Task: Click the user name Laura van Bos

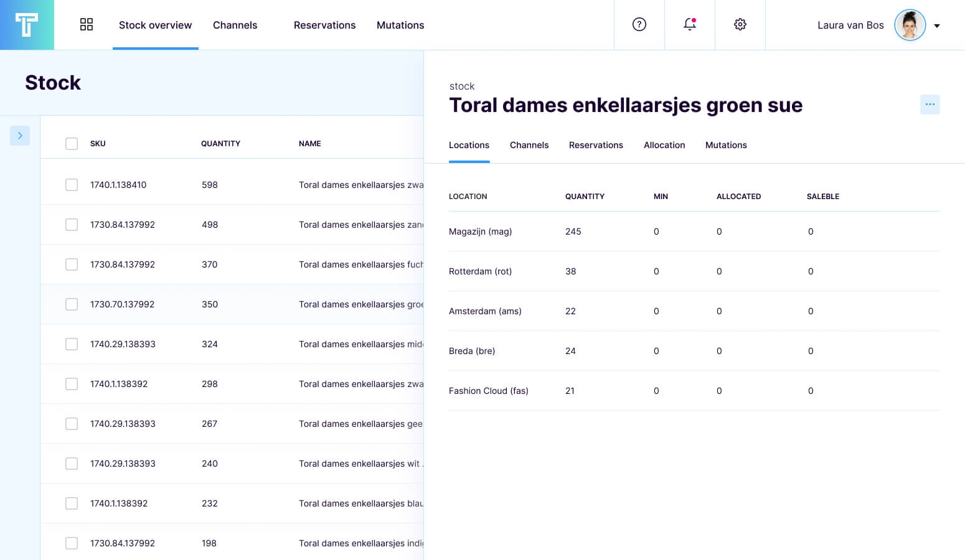Action: (850, 26)
